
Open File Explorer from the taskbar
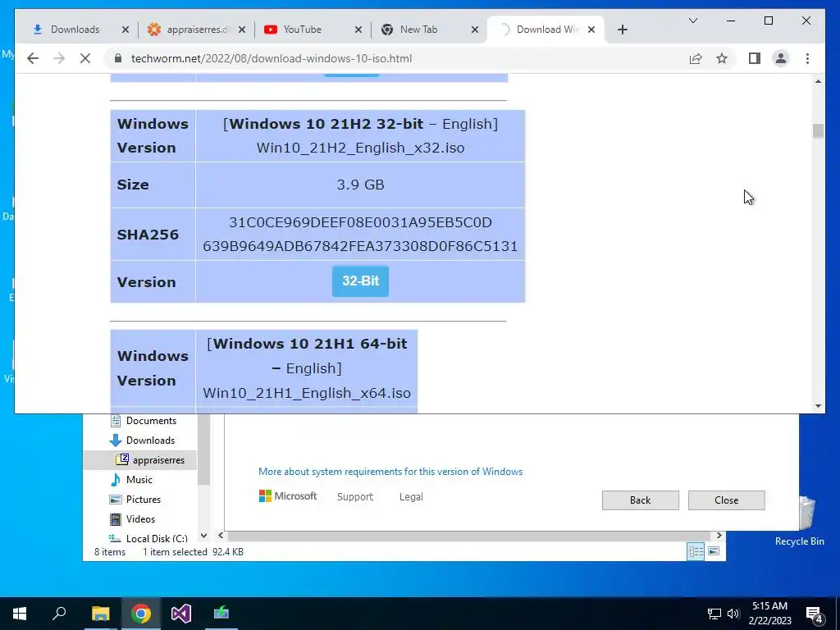(x=100, y=614)
